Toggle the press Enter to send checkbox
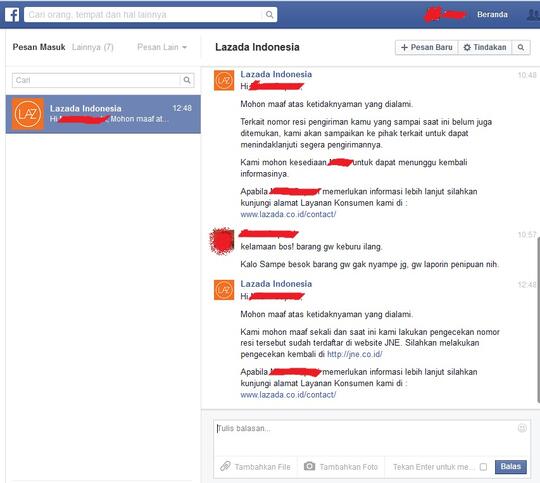Image resolution: width=540 pixels, height=483 pixels. pyautogui.click(x=483, y=467)
